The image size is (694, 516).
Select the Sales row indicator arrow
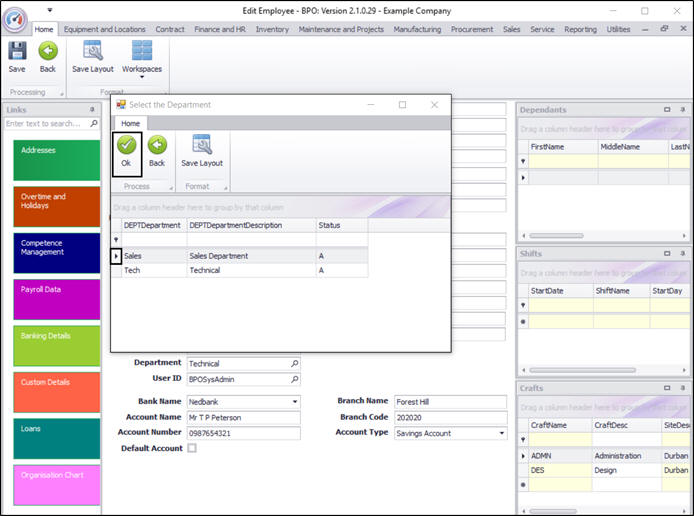pyautogui.click(x=116, y=256)
